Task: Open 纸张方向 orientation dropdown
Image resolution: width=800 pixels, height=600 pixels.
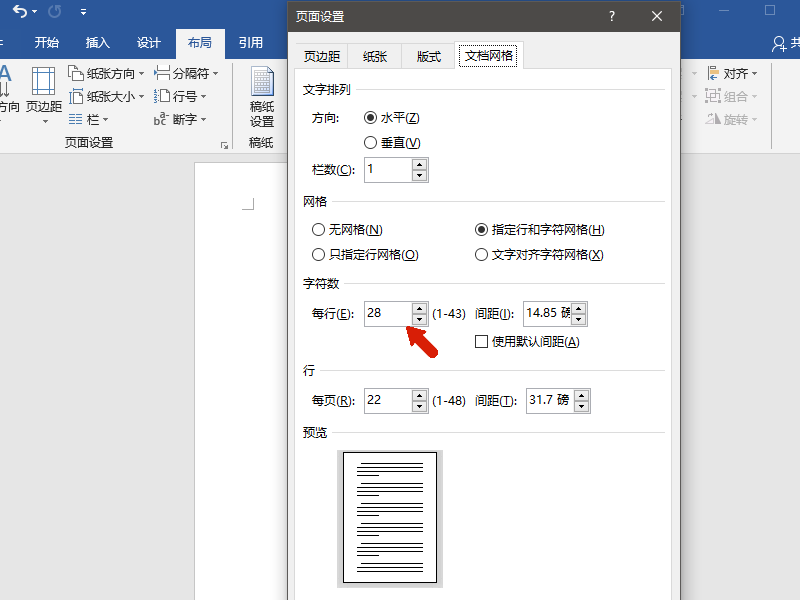Action: (107, 73)
